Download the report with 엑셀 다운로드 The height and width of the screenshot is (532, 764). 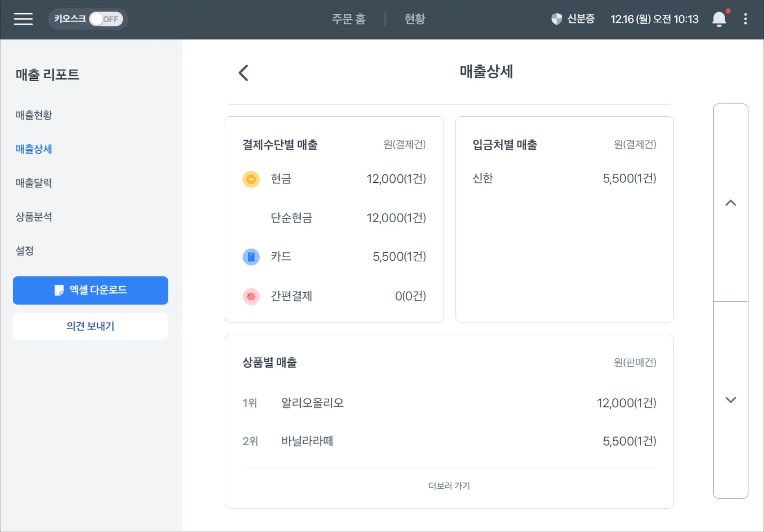pyautogui.click(x=90, y=290)
